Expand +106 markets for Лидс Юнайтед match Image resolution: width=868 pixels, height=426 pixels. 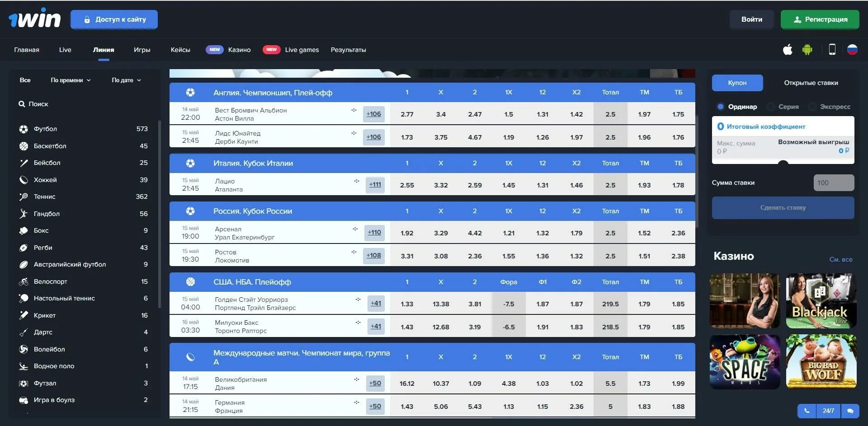coord(374,137)
